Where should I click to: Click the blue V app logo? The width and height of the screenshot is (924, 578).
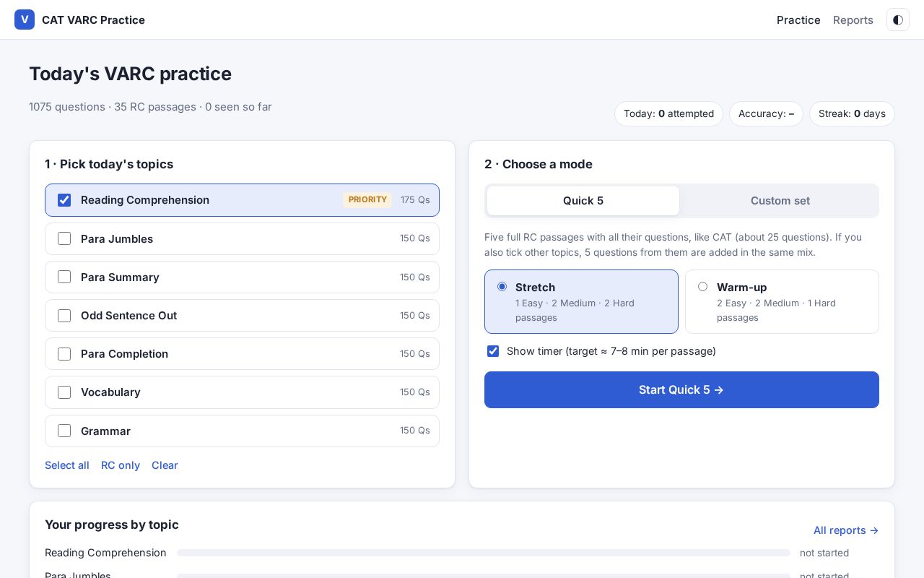pos(25,20)
